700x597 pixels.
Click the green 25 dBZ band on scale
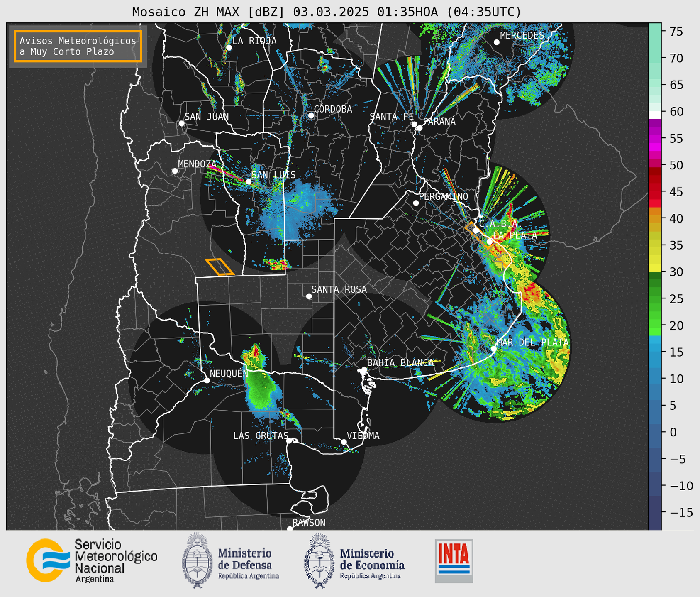[x=655, y=298]
